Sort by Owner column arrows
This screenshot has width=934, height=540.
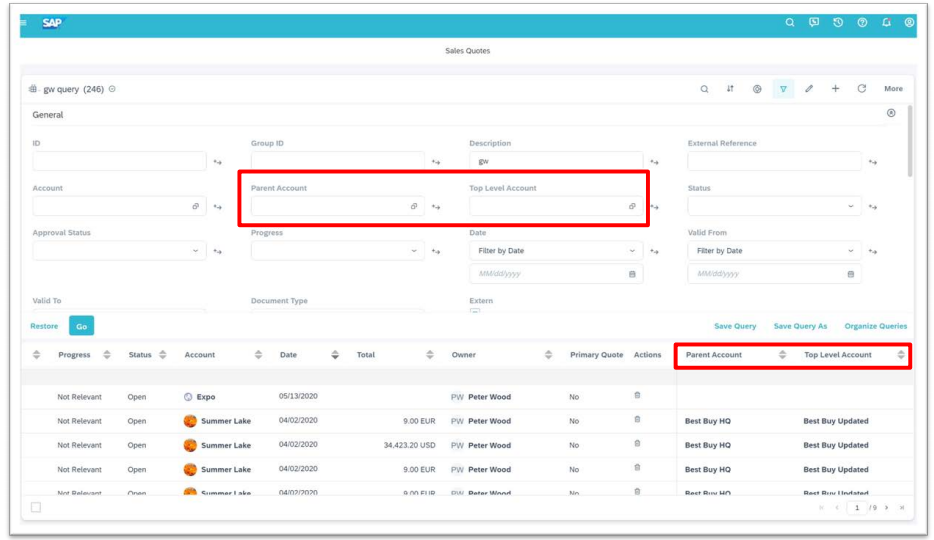coord(548,355)
